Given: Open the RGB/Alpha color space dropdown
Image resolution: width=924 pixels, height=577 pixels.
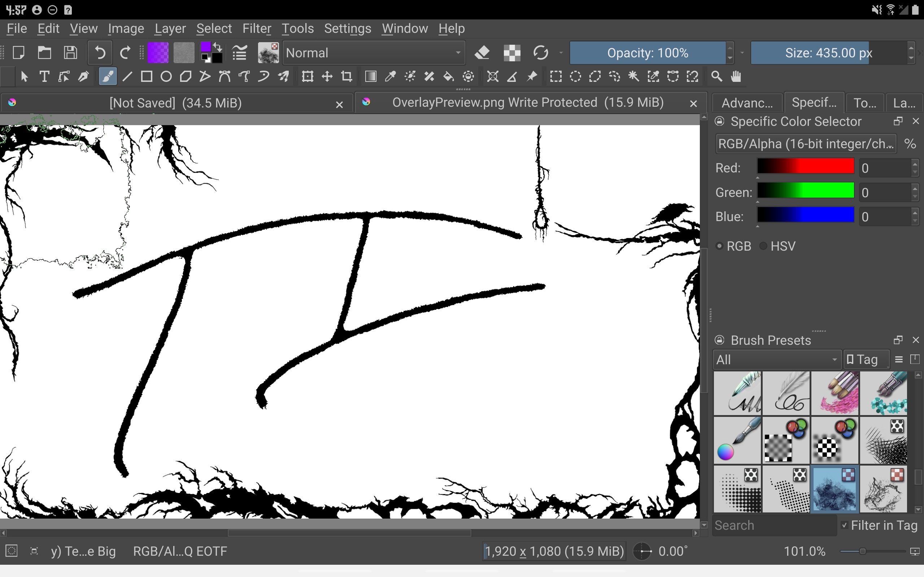Looking at the screenshot, I should tap(806, 144).
